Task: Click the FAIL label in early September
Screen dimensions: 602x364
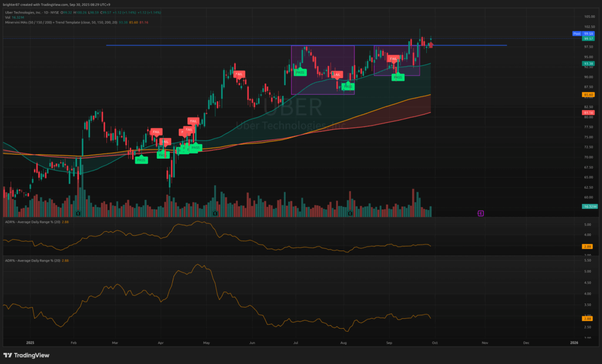Action: pos(393,59)
